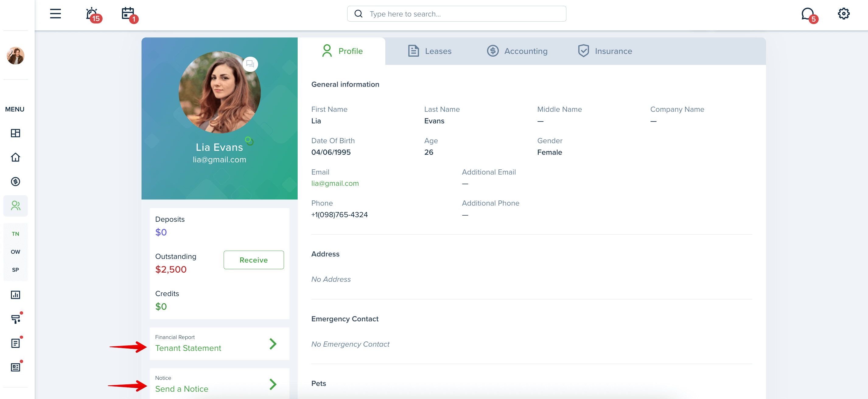Click the No Emergency Contact text
The height and width of the screenshot is (399, 868).
pos(350,344)
